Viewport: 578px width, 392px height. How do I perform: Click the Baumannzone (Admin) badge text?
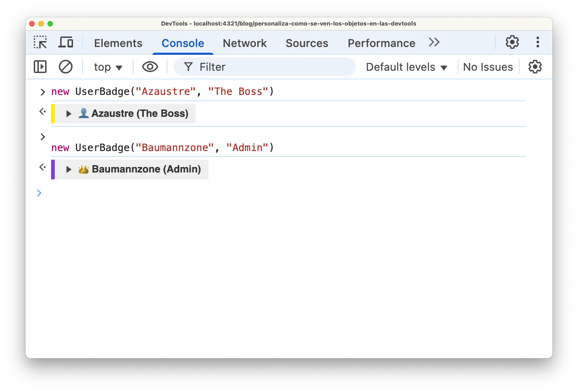point(146,169)
